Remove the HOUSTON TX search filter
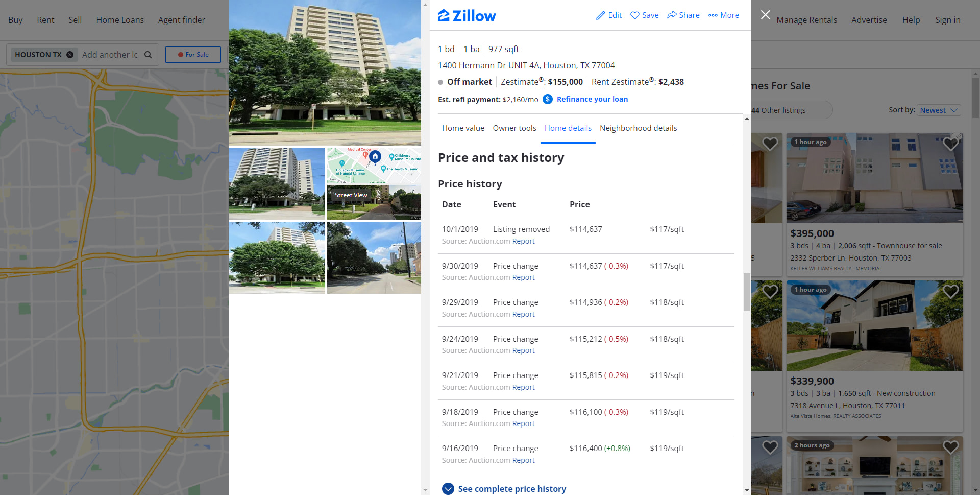The image size is (980, 495). [70, 55]
